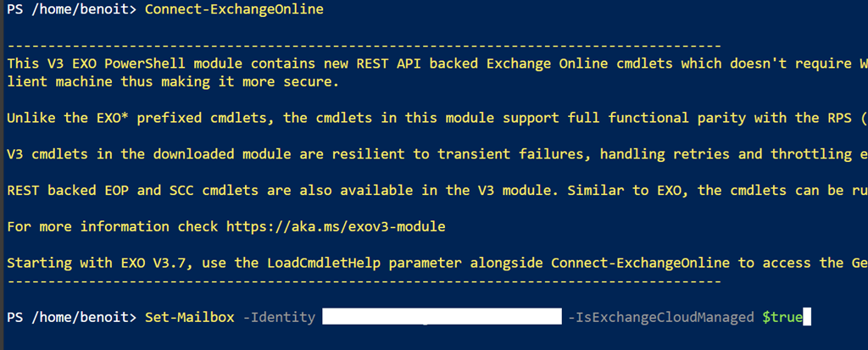
Task: Click the line "lient machine thus making it more secure."
Action: (x=172, y=81)
